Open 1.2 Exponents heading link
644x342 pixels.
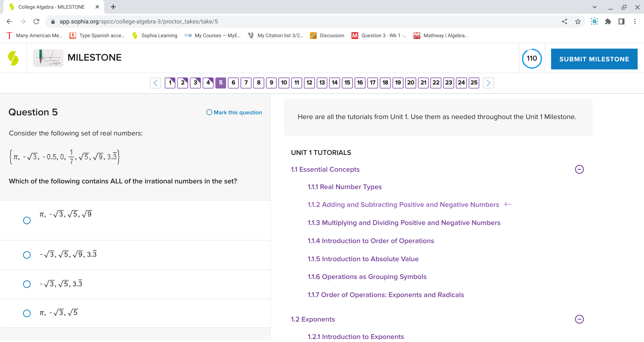coord(313,319)
